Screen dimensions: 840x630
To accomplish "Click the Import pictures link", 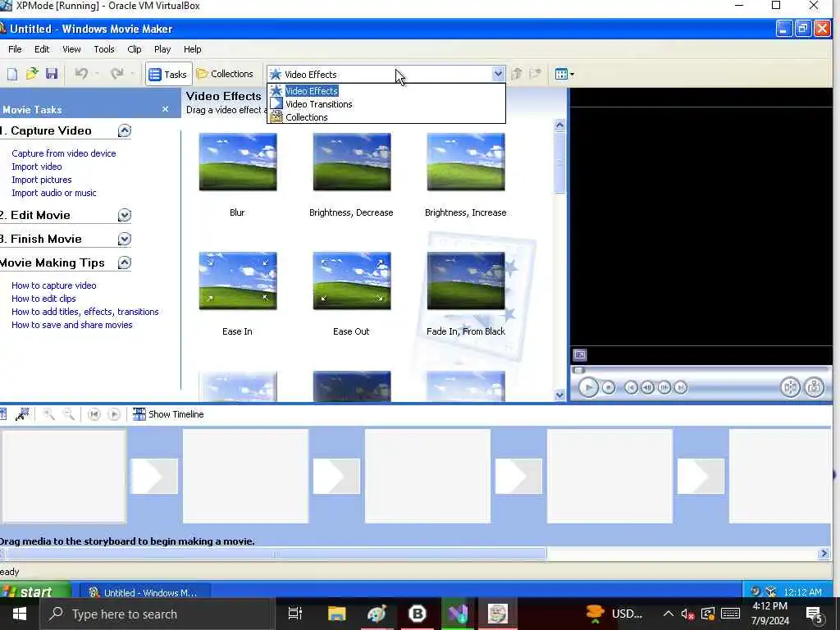I will (41, 180).
